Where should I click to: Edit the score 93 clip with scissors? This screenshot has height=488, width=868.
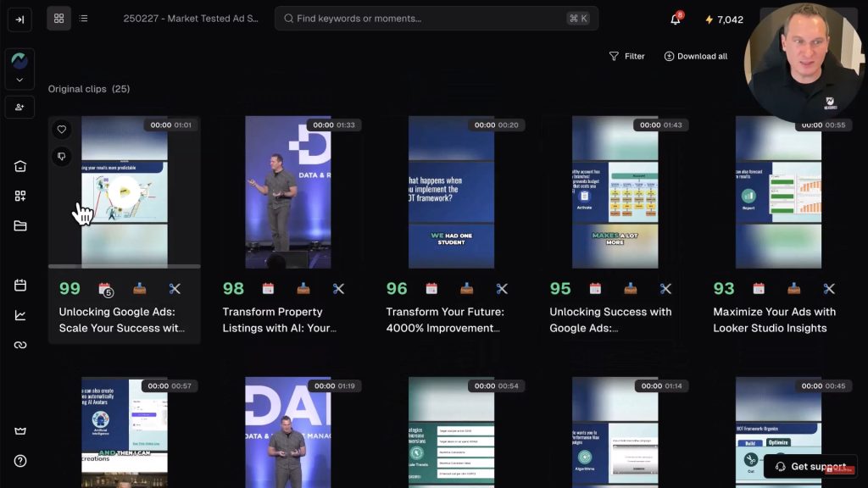click(x=829, y=288)
